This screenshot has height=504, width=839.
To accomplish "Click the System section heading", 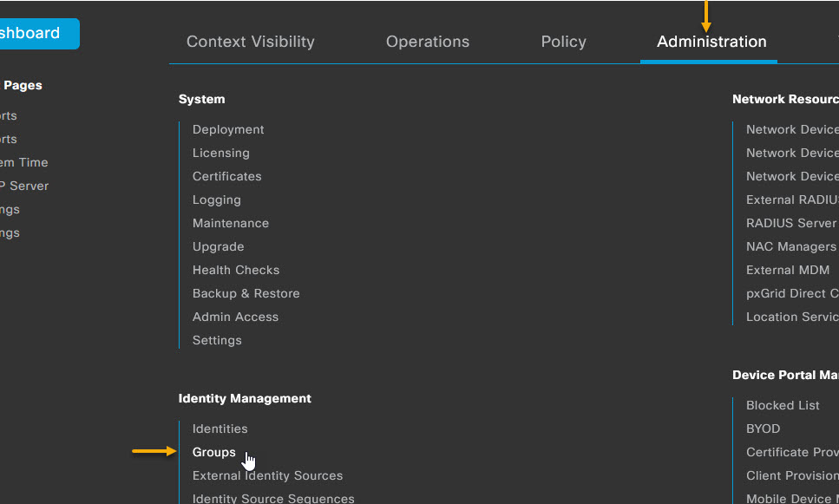I will pyautogui.click(x=201, y=100).
